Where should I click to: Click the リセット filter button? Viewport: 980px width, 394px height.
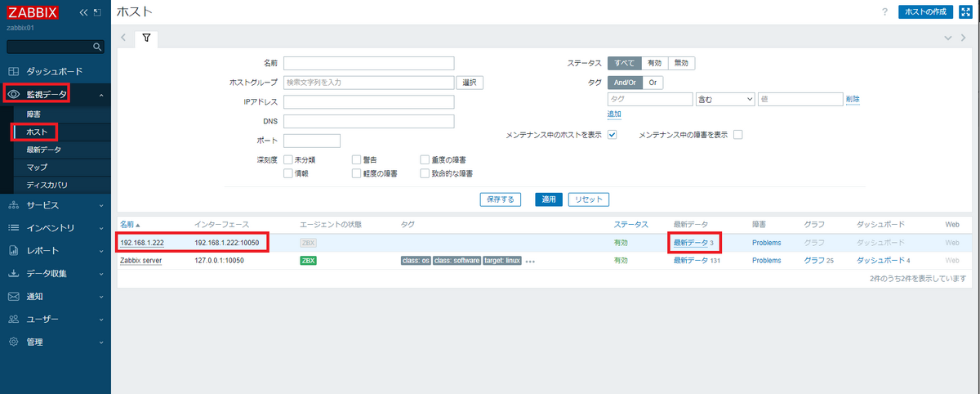click(588, 199)
